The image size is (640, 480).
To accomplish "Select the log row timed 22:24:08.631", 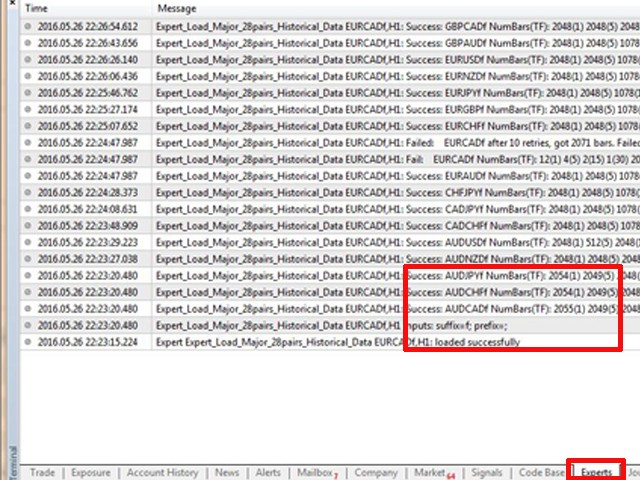I will (x=330, y=209).
